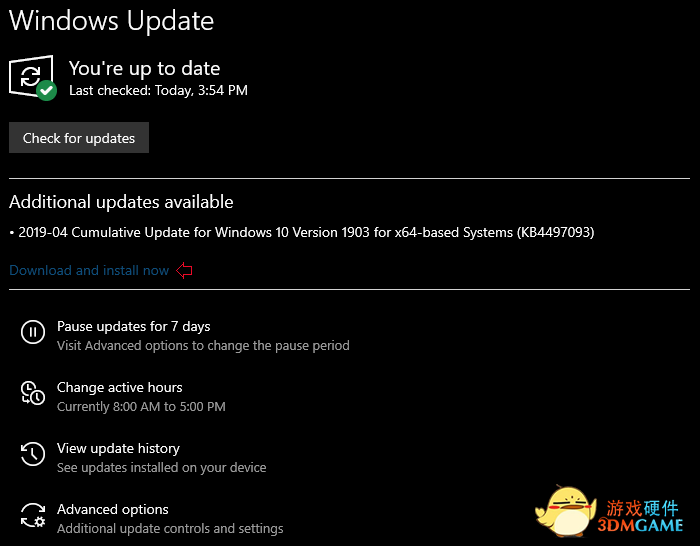Click the Currently 8:00 AM to 5:00 PM text
This screenshot has width=700, height=546.
(x=141, y=407)
